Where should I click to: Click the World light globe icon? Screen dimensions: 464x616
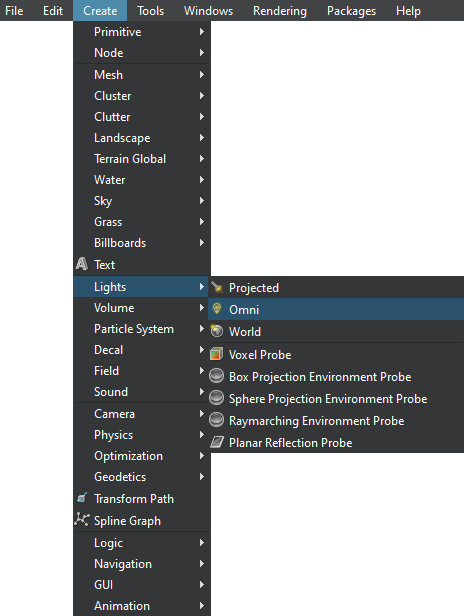(216, 331)
